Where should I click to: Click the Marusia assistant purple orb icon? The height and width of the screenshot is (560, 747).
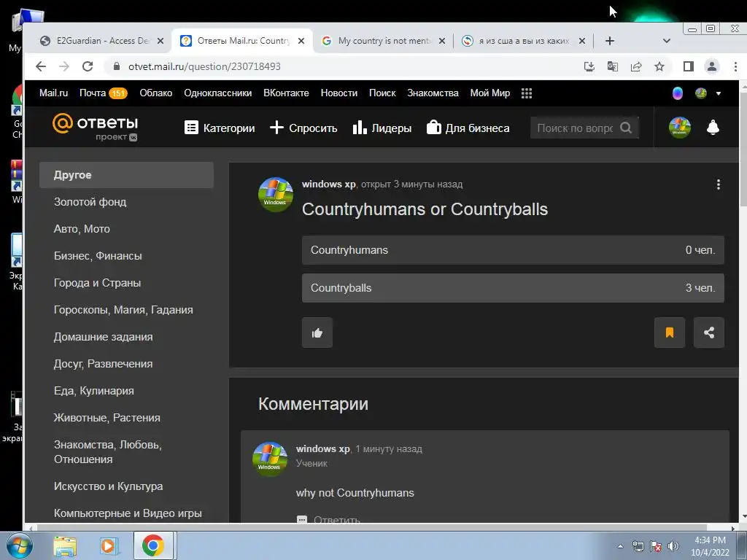678,93
